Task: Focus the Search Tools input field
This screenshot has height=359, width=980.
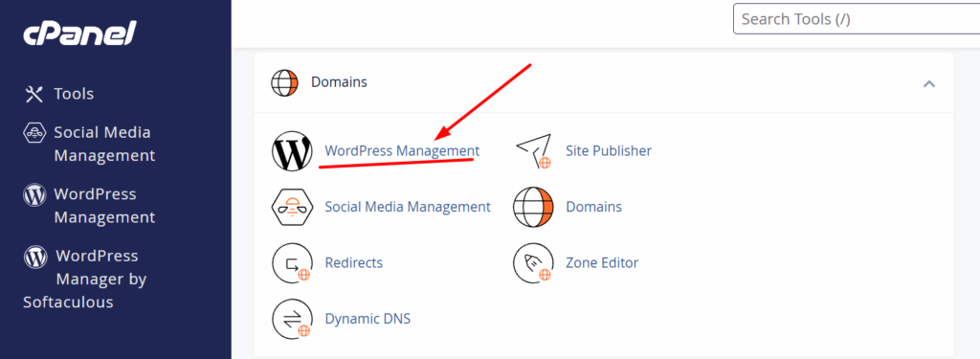Action: point(857,19)
